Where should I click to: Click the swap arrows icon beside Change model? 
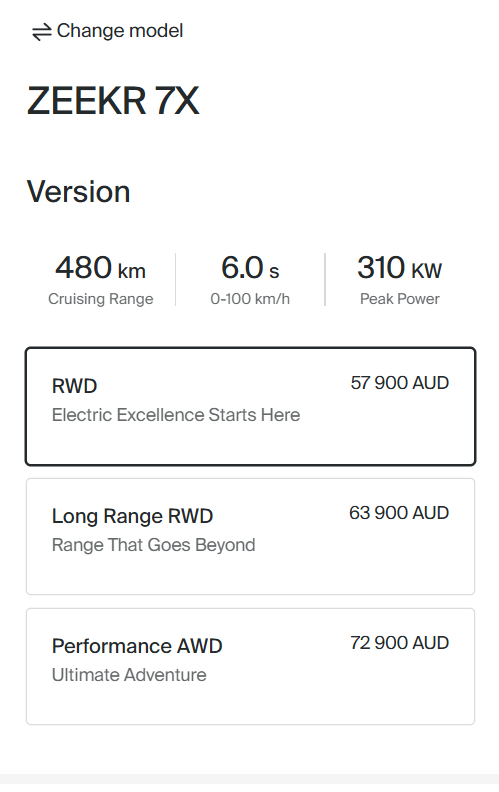(x=41, y=32)
